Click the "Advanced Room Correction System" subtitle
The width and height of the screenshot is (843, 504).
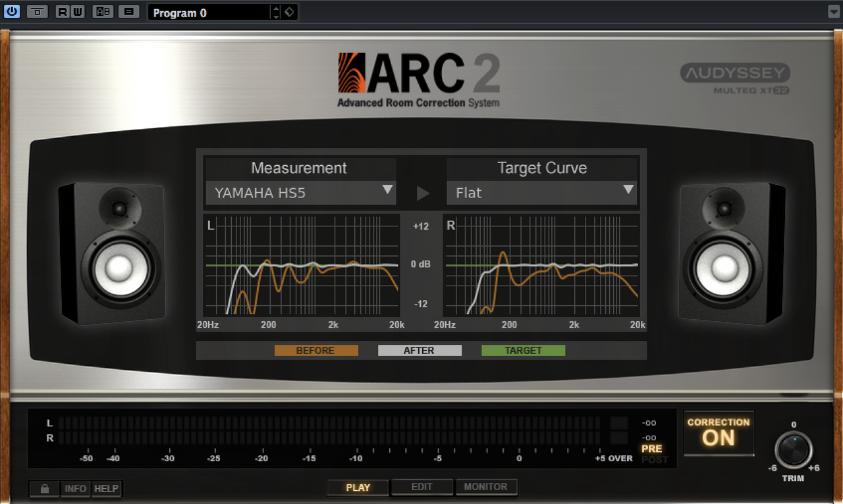click(418, 103)
